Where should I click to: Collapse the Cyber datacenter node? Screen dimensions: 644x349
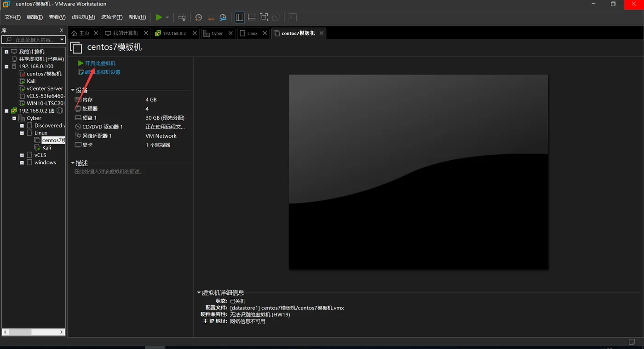point(14,118)
